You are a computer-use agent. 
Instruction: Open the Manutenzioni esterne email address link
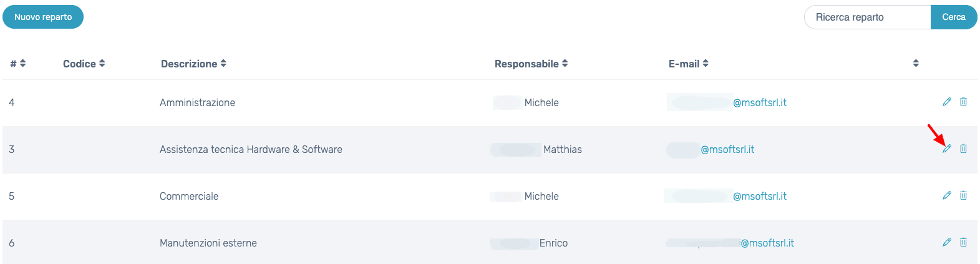[x=730, y=243]
